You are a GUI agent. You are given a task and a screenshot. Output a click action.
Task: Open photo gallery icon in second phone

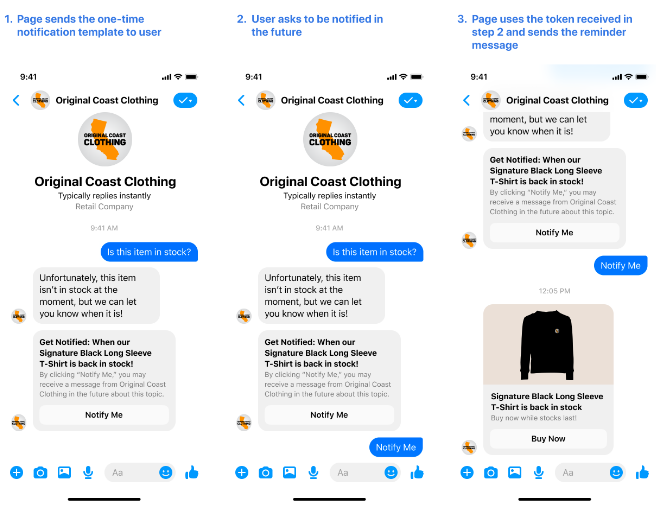289,473
